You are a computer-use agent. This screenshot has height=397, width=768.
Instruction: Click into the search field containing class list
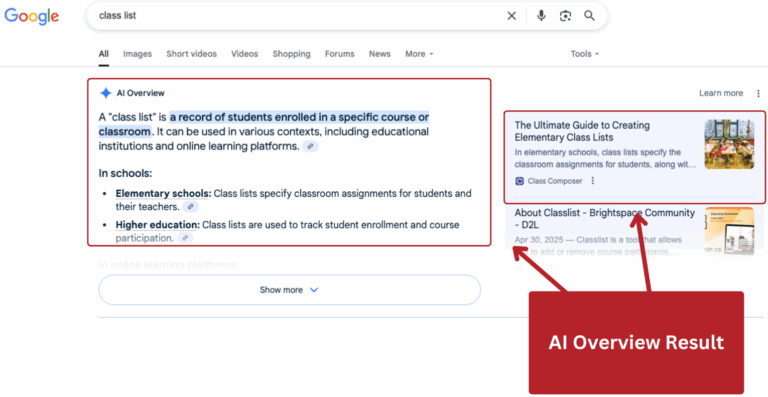pyautogui.click(x=294, y=16)
